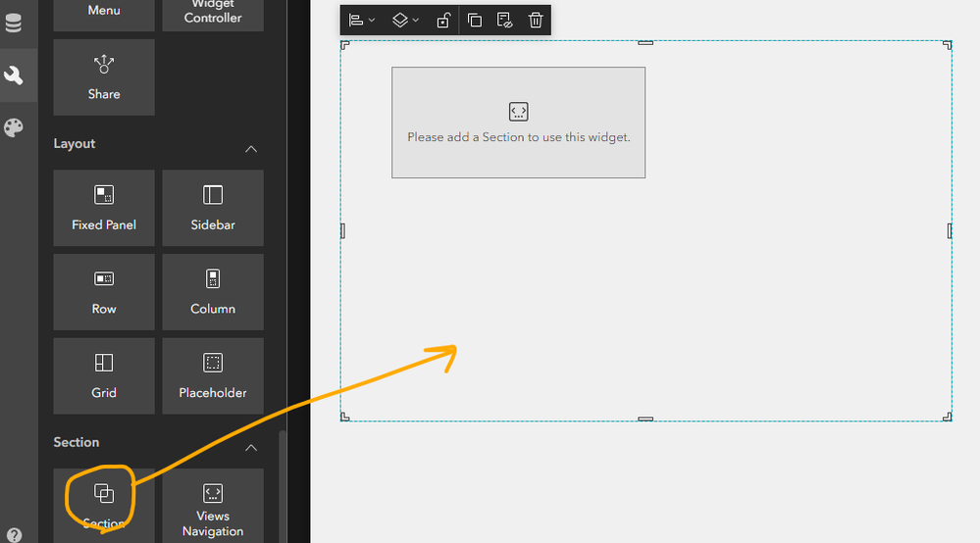Select the Share widget

[x=104, y=77]
